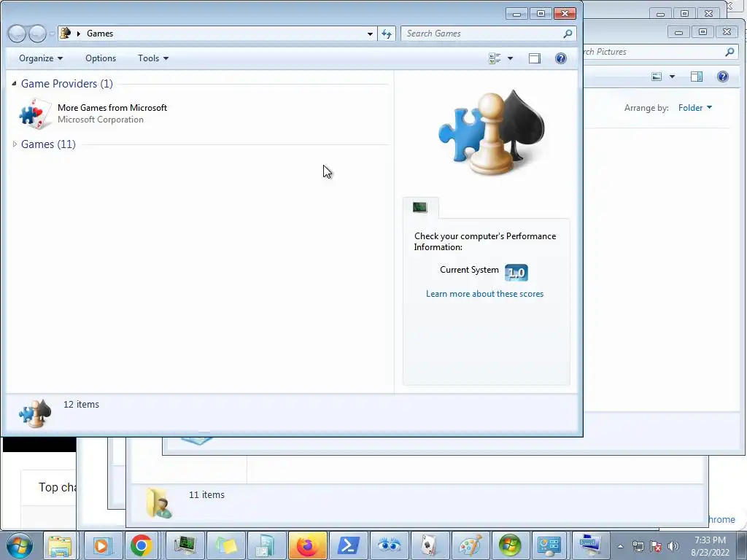Image resolution: width=747 pixels, height=560 pixels.
Task: Open the Windows Start menu orb
Action: tap(20, 545)
